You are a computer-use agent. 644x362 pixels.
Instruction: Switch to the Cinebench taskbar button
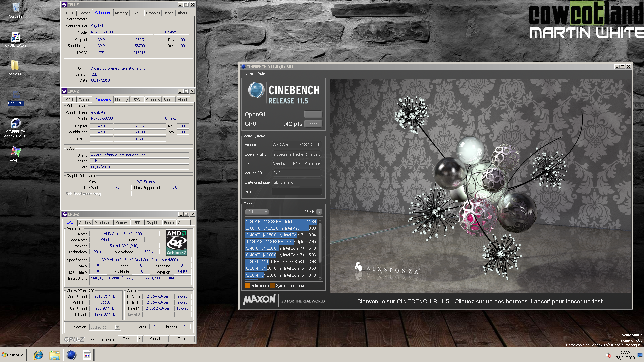71,355
